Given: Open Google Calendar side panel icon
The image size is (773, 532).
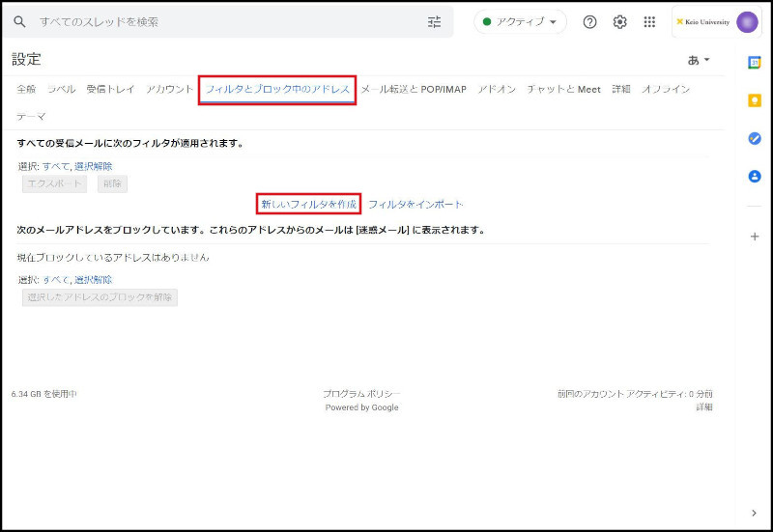Looking at the screenshot, I should click(x=755, y=62).
